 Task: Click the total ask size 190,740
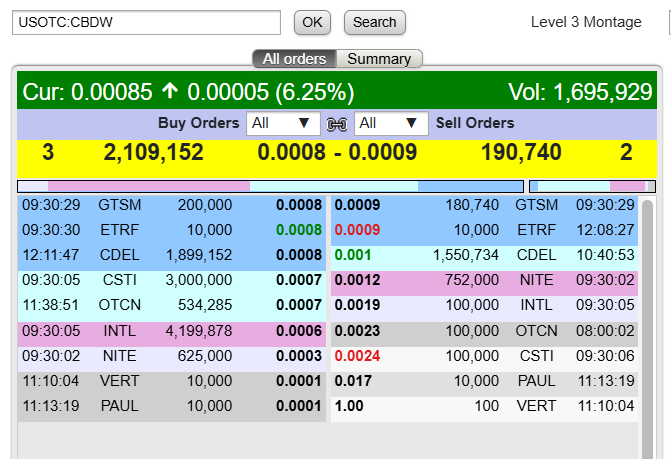[x=521, y=152]
